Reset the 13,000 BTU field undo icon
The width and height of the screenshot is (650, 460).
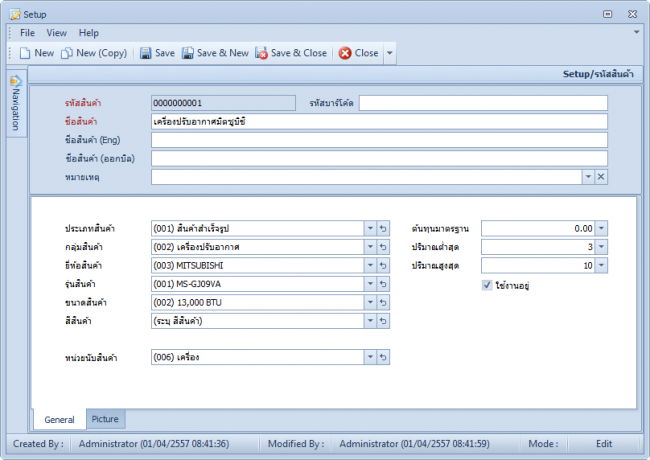pyautogui.click(x=383, y=303)
